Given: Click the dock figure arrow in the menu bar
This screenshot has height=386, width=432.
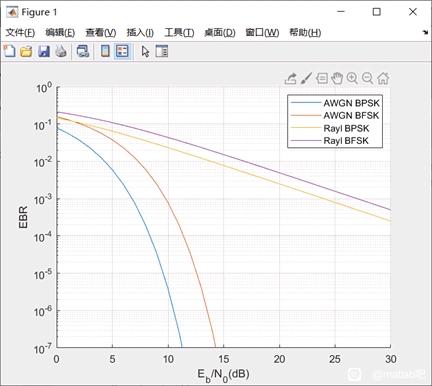Looking at the screenshot, I should (425, 32).
